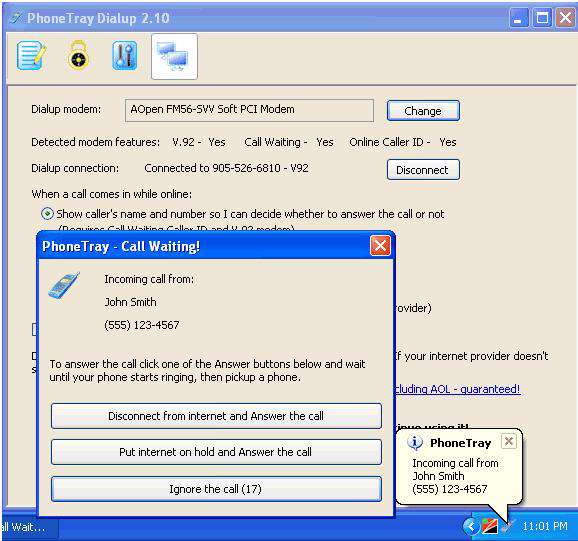Image resolution: width=578 pixels, height=541 pixels.
Task: Click caller name John Smith in dialog
Action: click(x=130, y=302)
